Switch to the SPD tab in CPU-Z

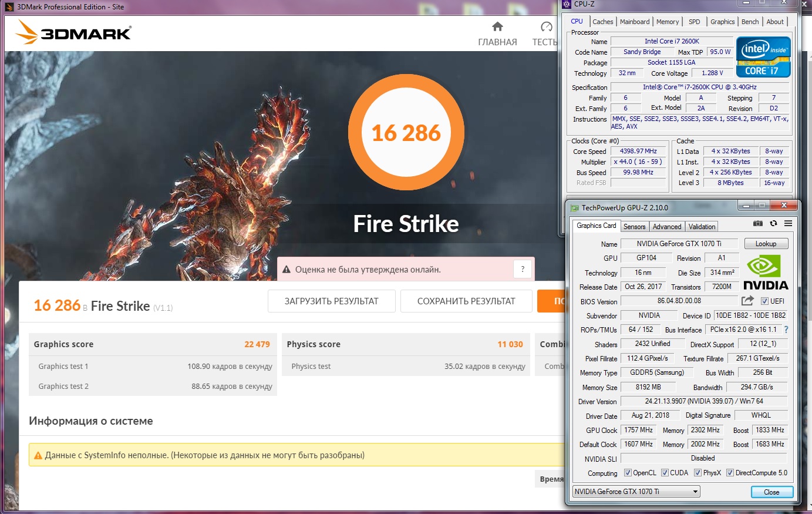(695, 22)
